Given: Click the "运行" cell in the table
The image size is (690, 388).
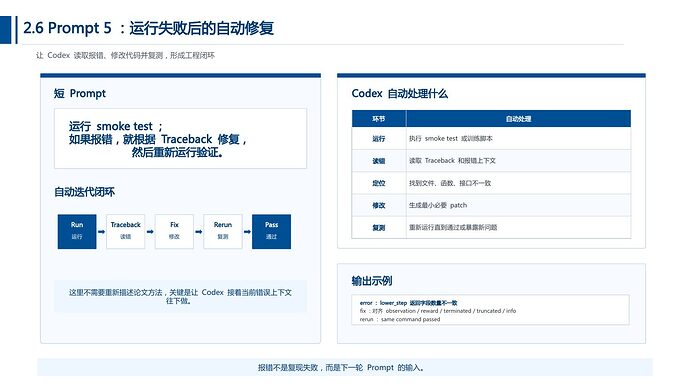Looking at the screenshot, I should 378,139.
